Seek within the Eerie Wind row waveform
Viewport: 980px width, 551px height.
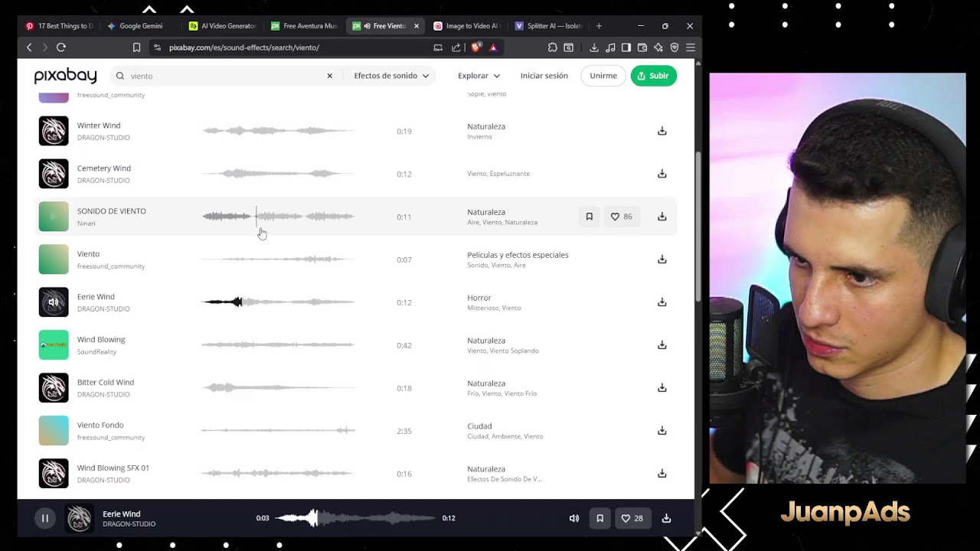pyautogui.click(x=278, y=302)
